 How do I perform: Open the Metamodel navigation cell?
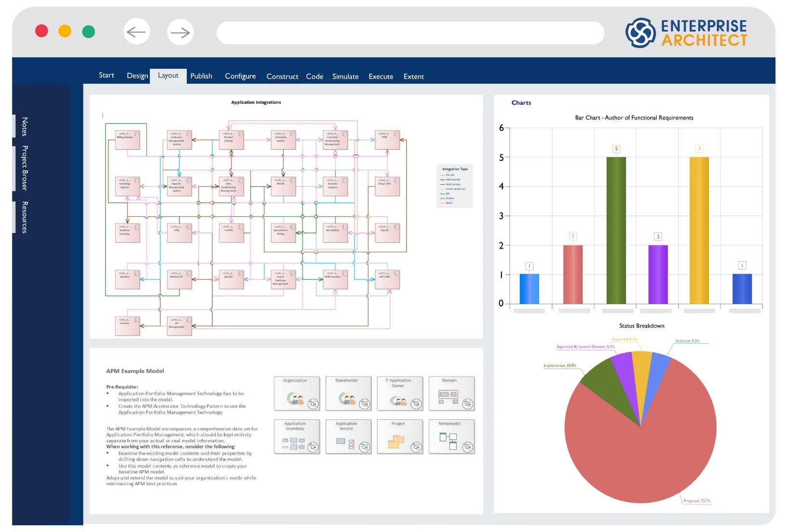pos(451,437)
